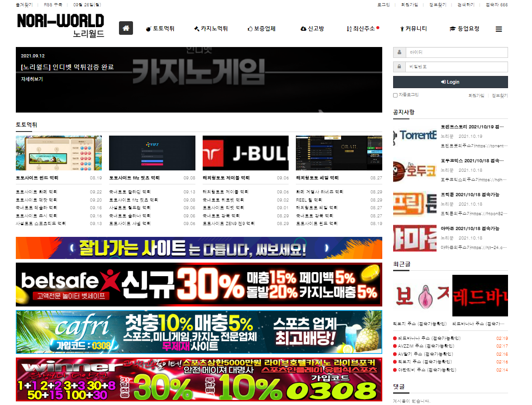Open the 신고방 cloud menu item
The image size is (532, 405).
pos(312,29)
